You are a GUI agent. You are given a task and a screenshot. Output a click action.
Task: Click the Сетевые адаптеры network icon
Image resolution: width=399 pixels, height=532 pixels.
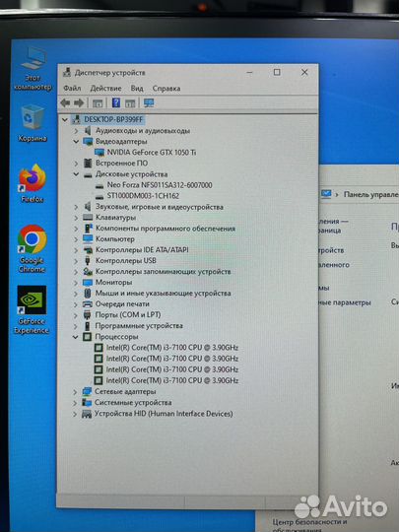(87, 392)
